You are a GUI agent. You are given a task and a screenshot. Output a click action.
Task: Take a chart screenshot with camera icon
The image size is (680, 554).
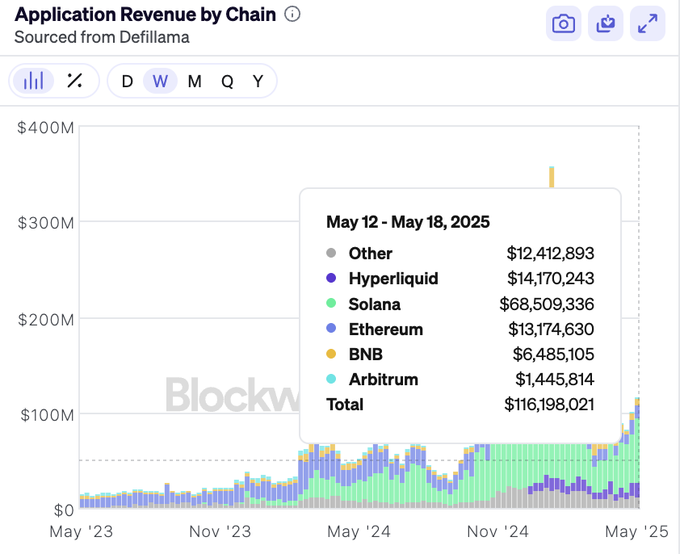coord(564,24)
